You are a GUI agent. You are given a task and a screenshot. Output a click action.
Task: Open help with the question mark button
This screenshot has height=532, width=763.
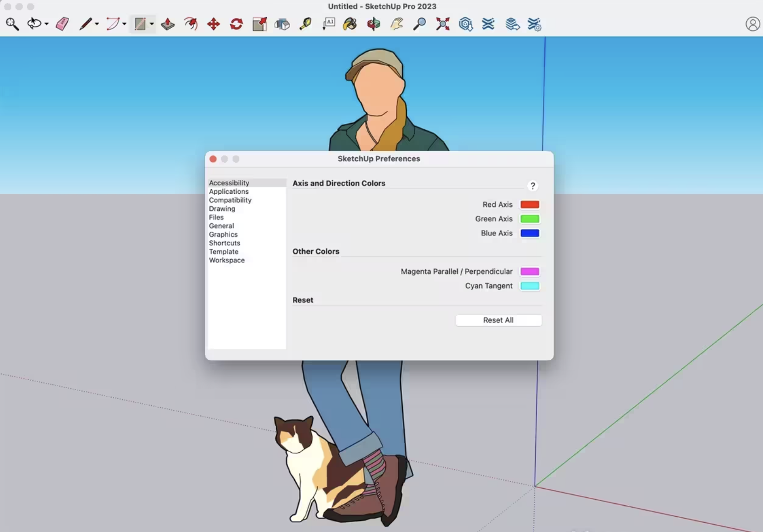tap(532, 186)
